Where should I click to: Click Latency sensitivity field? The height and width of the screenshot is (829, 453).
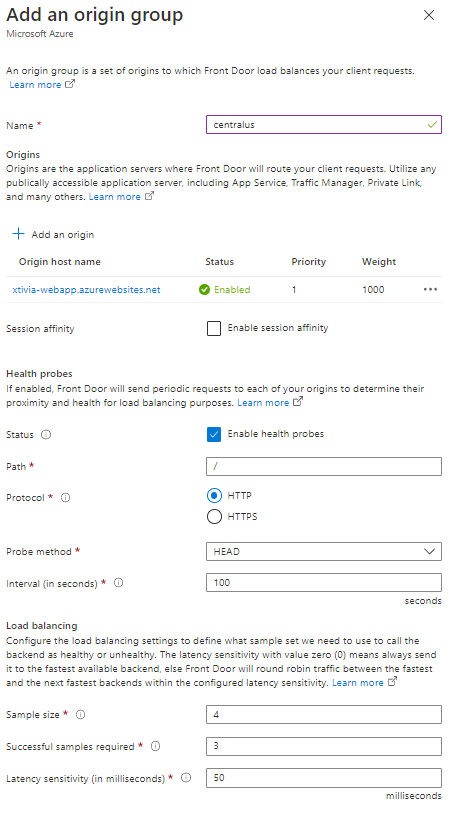[x=323, y=778]
